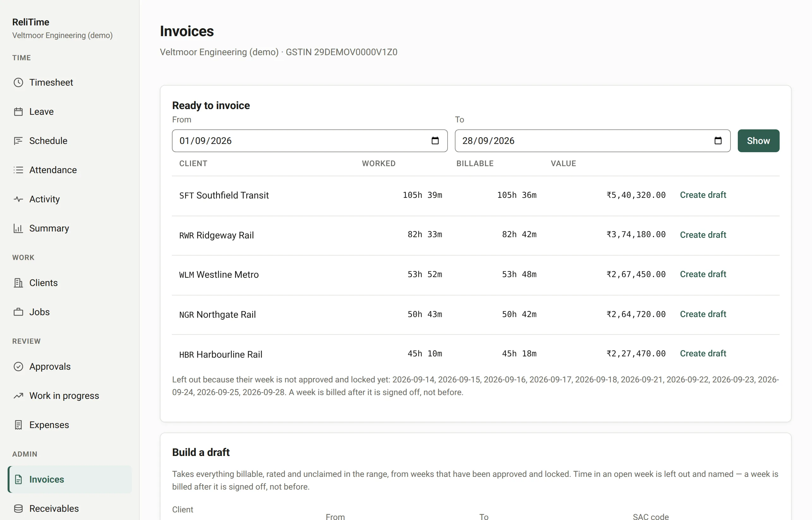Click the Summary bar chart icon
The height and width of the screenshot is (520, 812).
pos(18,228)
